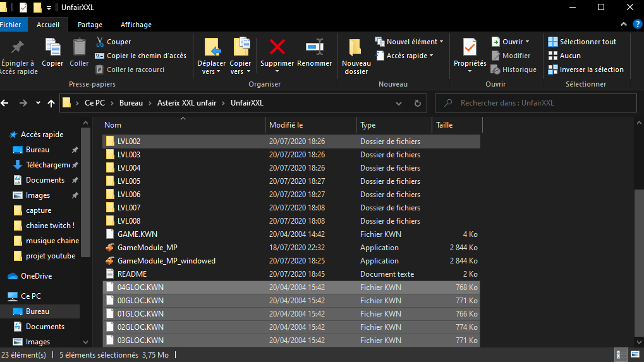Create Nouveau dossier

click(x=356, y=57)
